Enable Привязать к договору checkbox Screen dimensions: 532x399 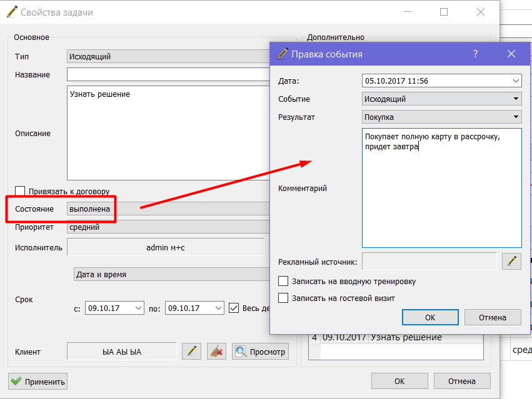20,191
